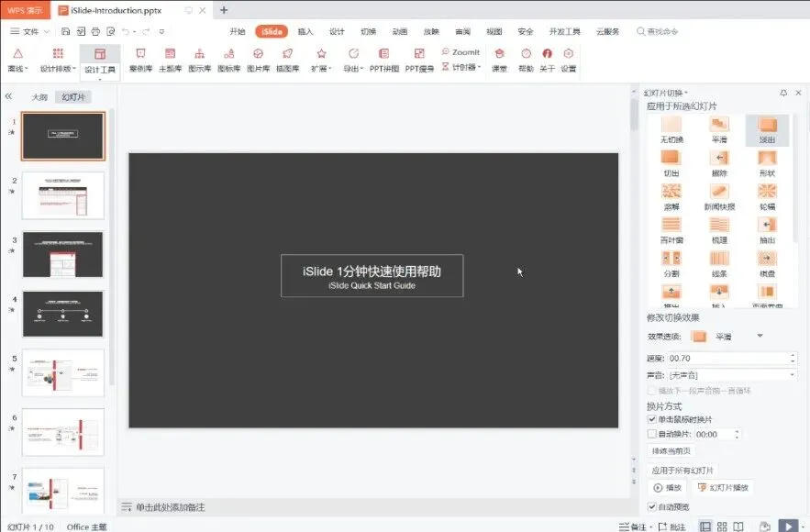Open the 课堂 classroom icon

coord(499,60)
